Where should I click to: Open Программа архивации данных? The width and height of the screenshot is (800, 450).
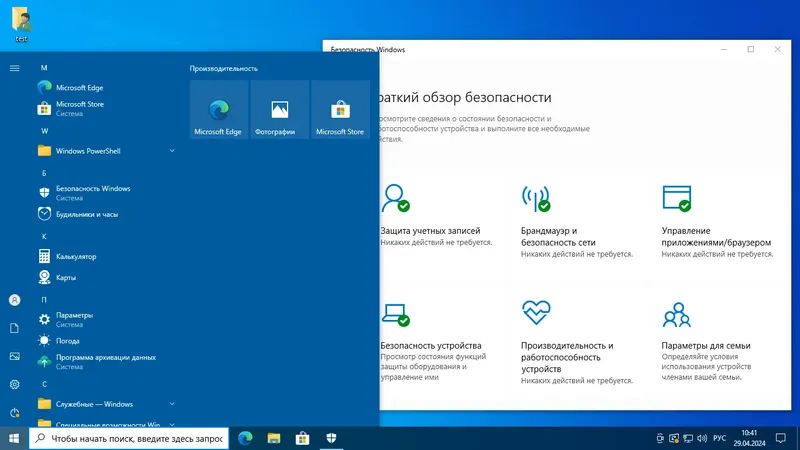click(106, 362)
